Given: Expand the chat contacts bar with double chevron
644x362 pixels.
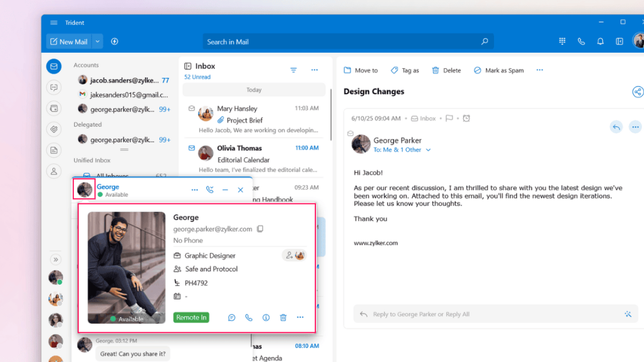Looking at the screenshot, I should [56, 259].
